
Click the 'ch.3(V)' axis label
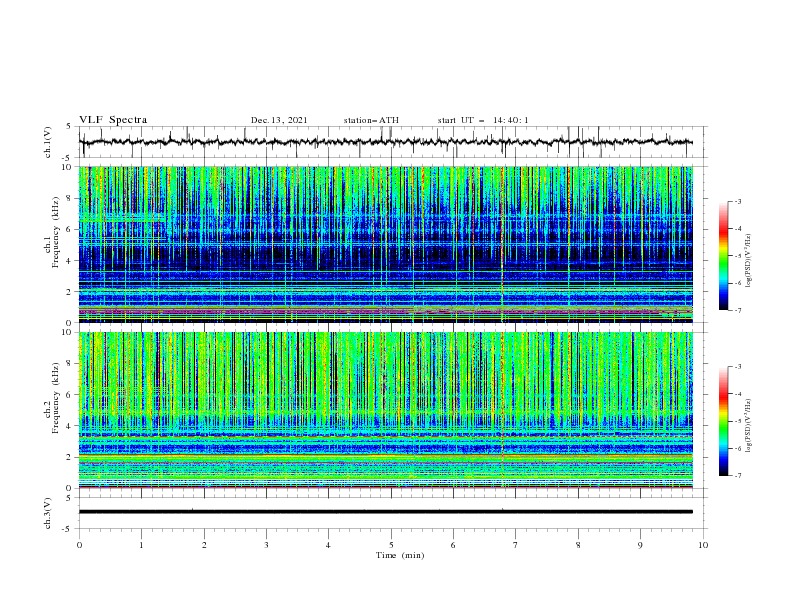tap(48, 513)
